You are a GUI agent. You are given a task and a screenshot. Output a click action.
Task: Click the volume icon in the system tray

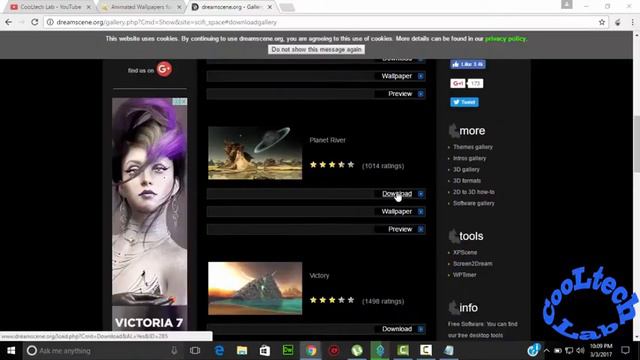click(580, 351)
